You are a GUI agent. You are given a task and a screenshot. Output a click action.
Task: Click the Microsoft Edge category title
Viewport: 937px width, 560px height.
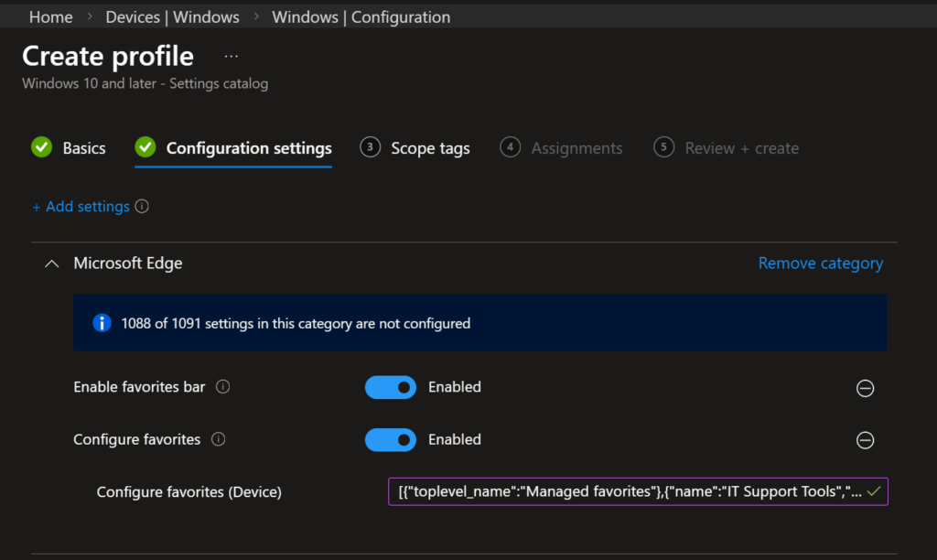(x=128, y=263)
